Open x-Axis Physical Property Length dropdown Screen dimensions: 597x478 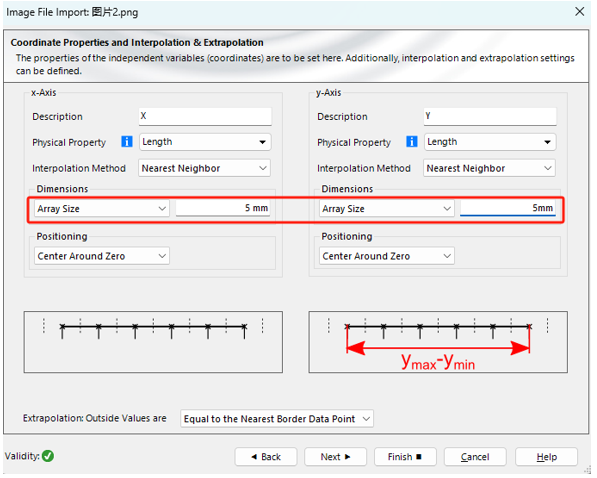205,142
